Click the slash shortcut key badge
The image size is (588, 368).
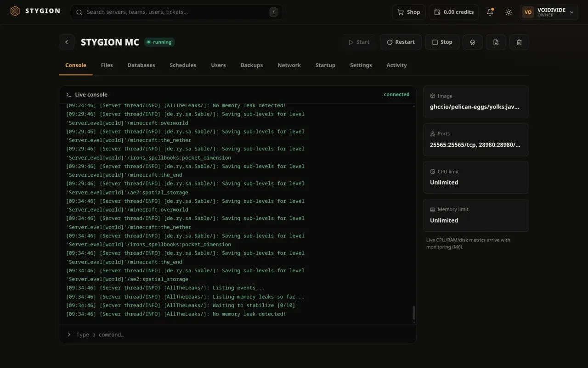click(273, 12)
